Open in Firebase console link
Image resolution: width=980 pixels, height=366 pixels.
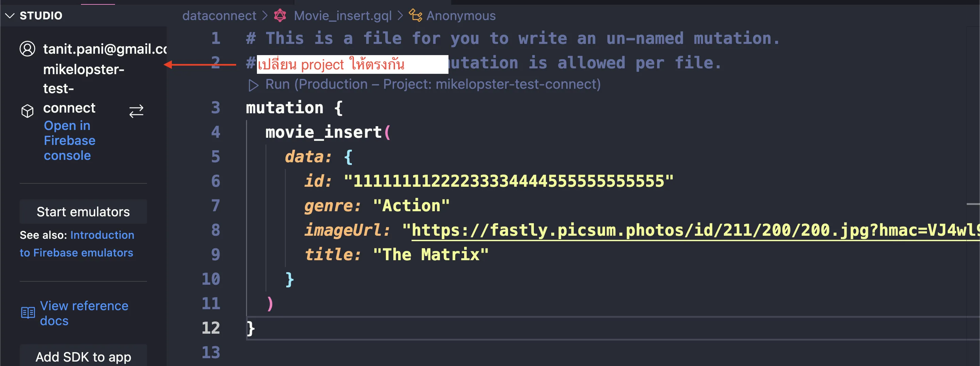[69, 140]
